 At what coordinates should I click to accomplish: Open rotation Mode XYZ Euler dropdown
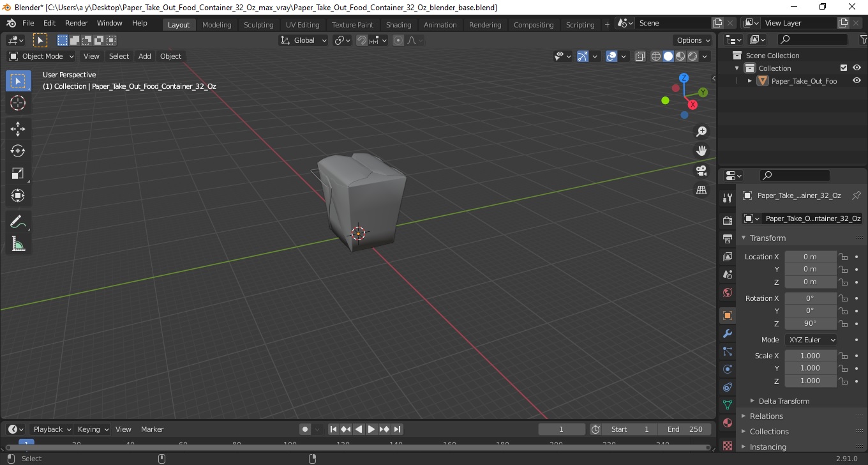point(811,340)
